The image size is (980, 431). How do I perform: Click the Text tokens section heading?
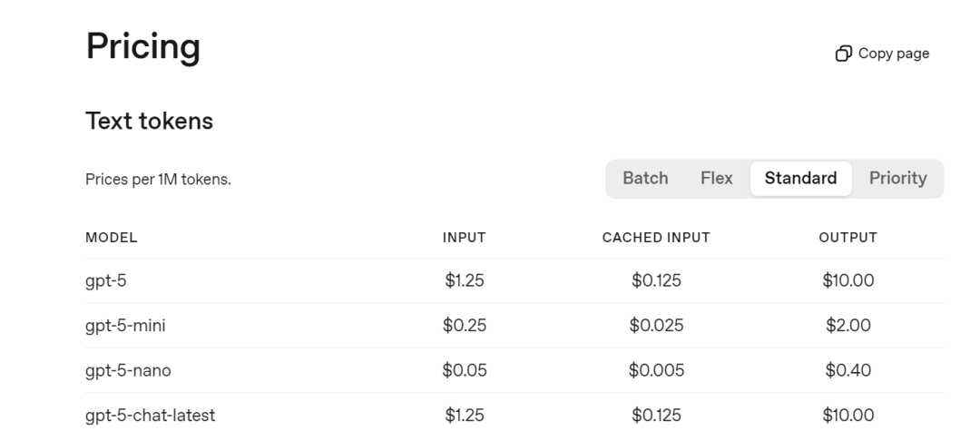pos(150,121)
